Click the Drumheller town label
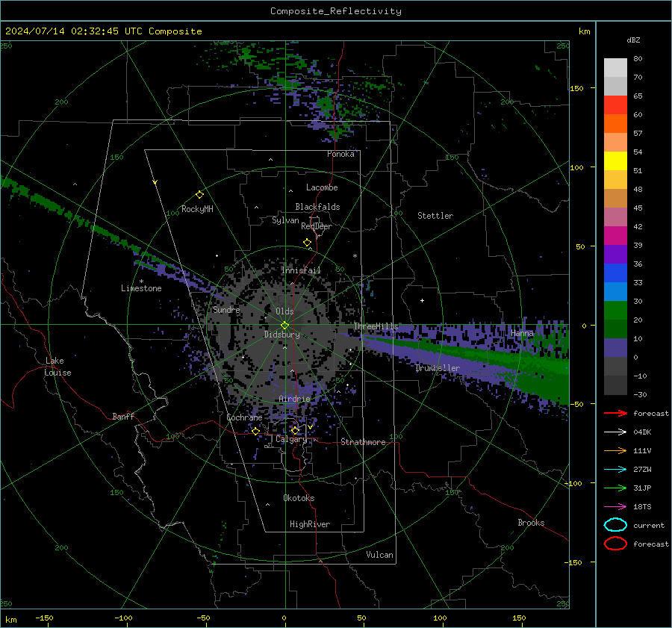672x628 pixels. [x=438, y=368]
